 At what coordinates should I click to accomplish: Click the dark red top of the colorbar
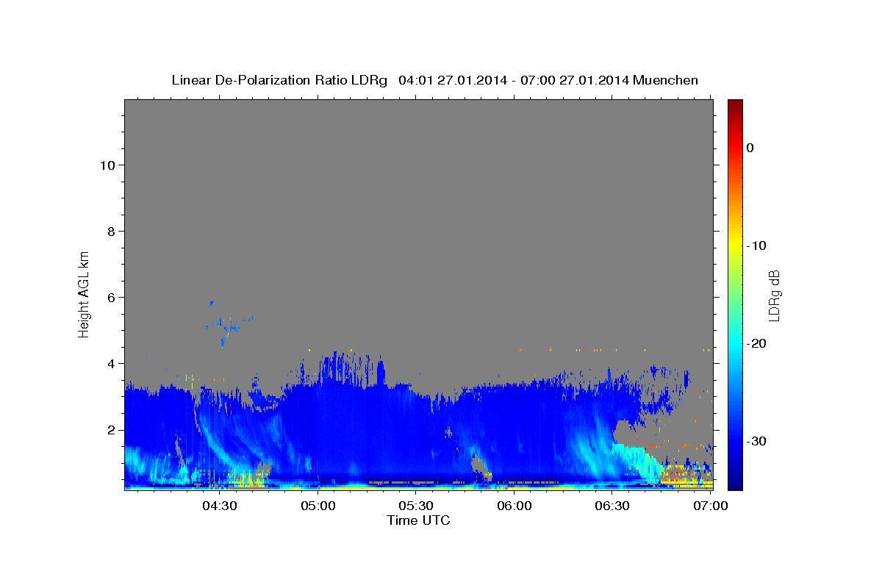click(x=735, y=107)
